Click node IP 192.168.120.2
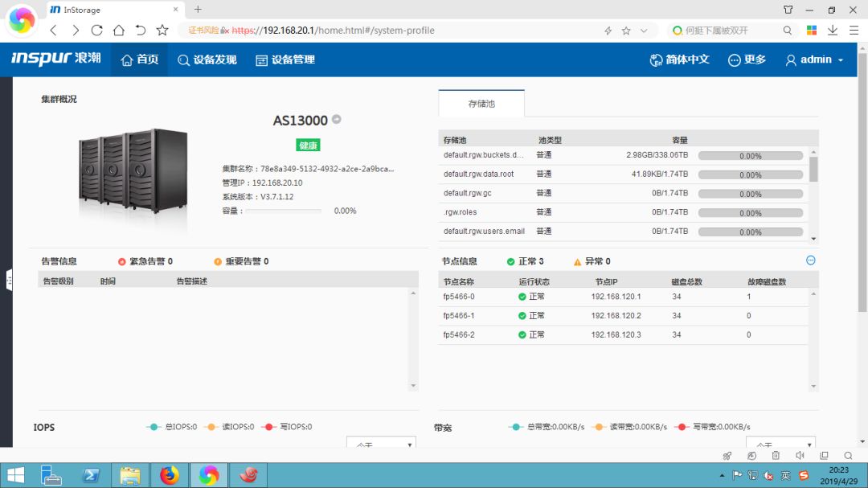The height and width of the screenshot is (488, 868). pyautogui.click(x=616, y=316)
